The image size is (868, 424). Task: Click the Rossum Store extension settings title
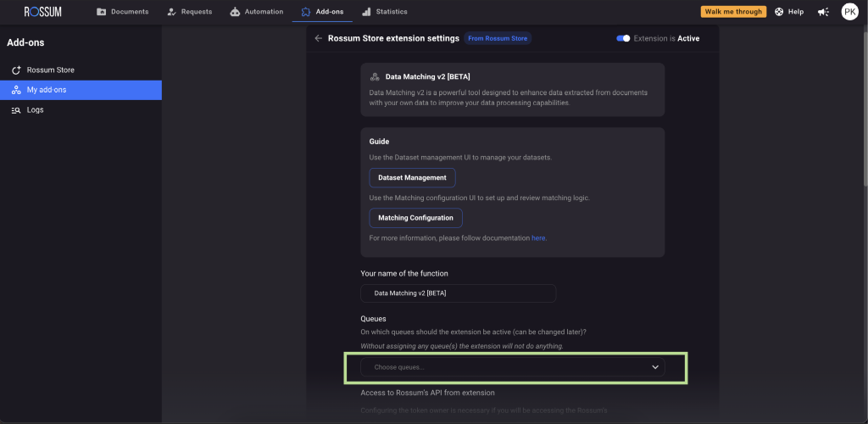pyautogui.click(x=393, y=38)
